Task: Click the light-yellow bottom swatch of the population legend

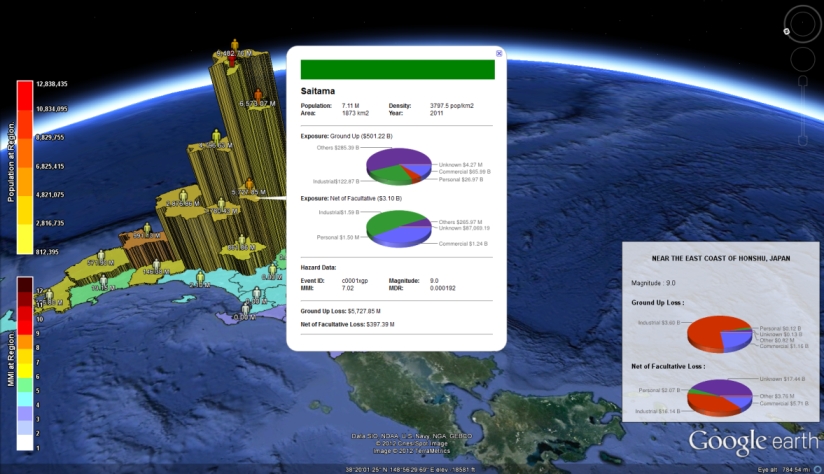Action: (x=25, y=239)
